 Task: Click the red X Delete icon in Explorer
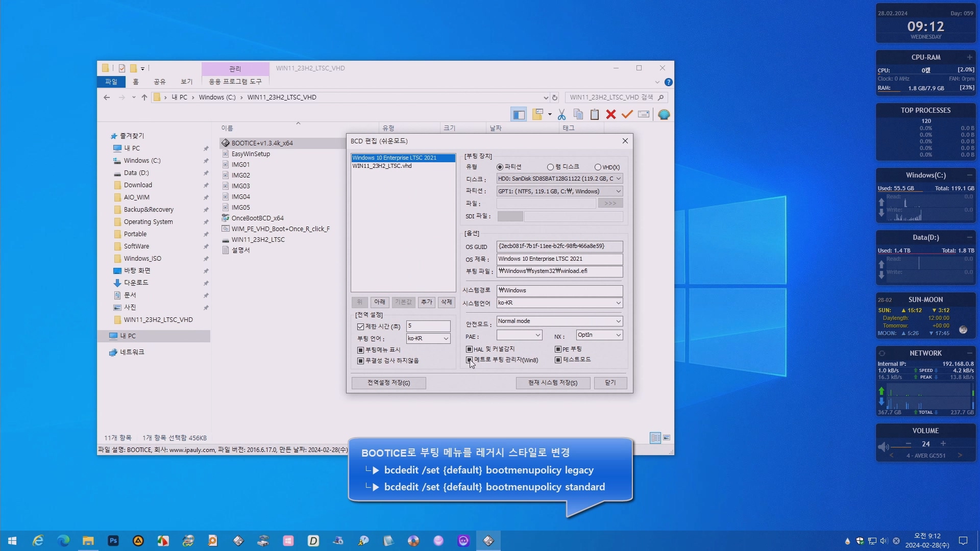pyautogui.click(x=611, y=114)
